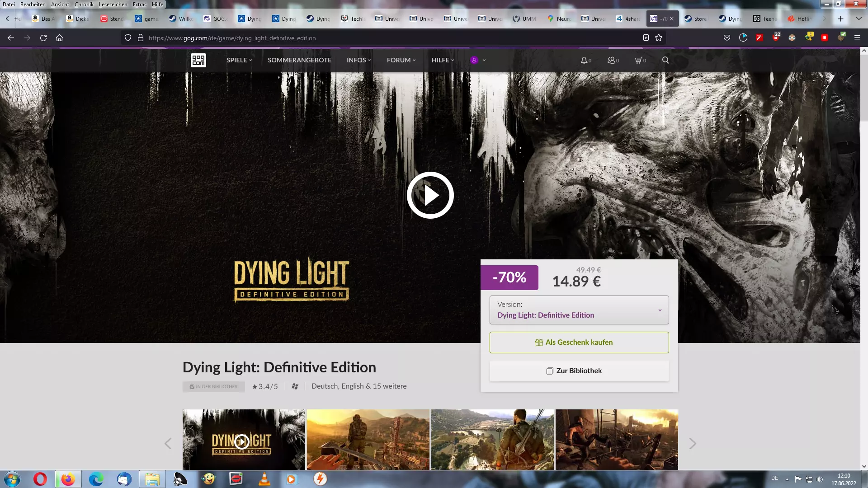Open the Firefox hamburger menu
The image size is (868, 488).
(857, 38)
